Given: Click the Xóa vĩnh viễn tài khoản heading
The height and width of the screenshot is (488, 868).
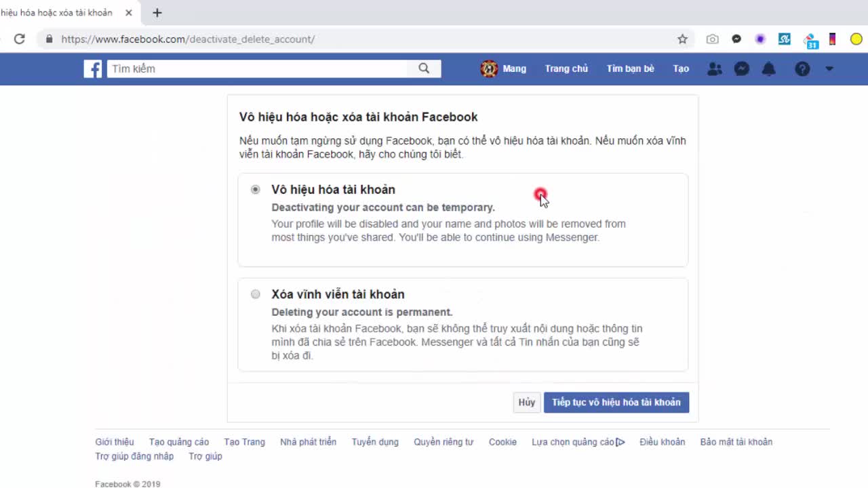Looking at the screenshot, I should click(338, 294).
